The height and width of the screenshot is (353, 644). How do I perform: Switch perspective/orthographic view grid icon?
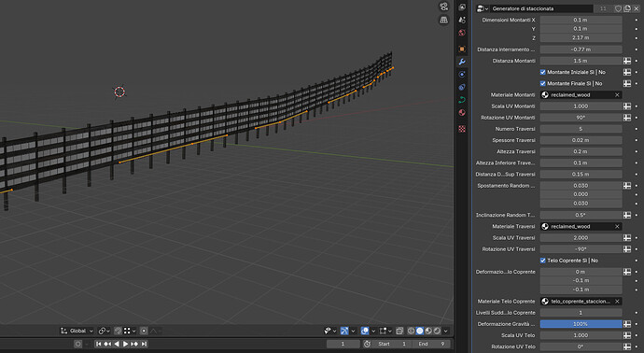tap(443, 20)
